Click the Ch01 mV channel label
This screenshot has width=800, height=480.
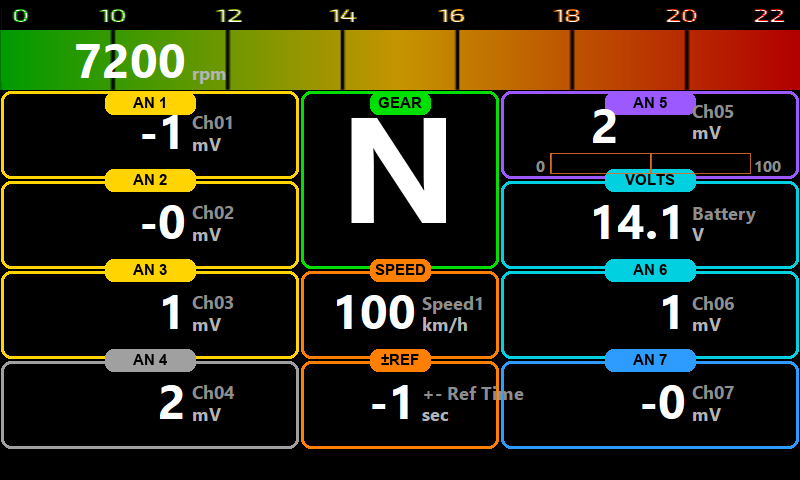pos(213,134)
